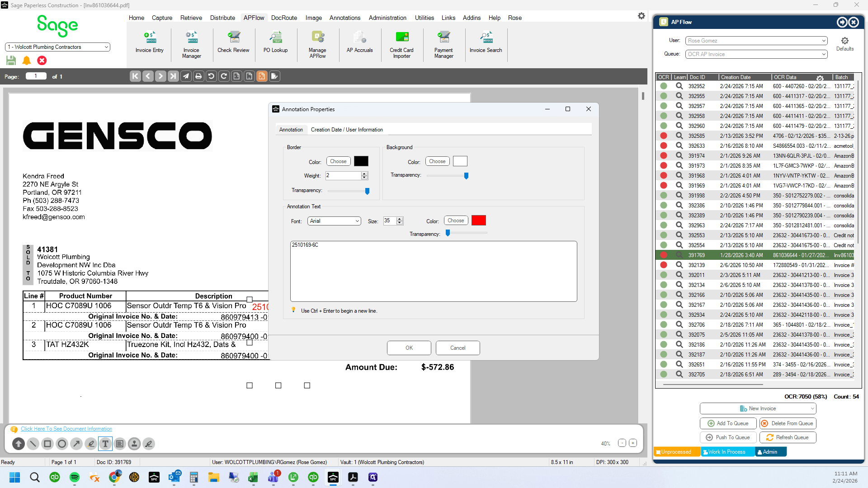Select the line annotation tool

coord(33,444)
